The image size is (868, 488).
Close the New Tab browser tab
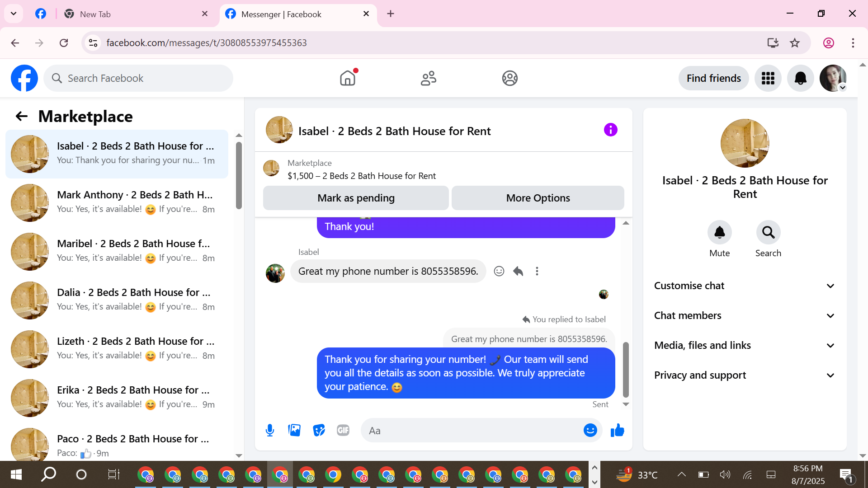[205, 14]
